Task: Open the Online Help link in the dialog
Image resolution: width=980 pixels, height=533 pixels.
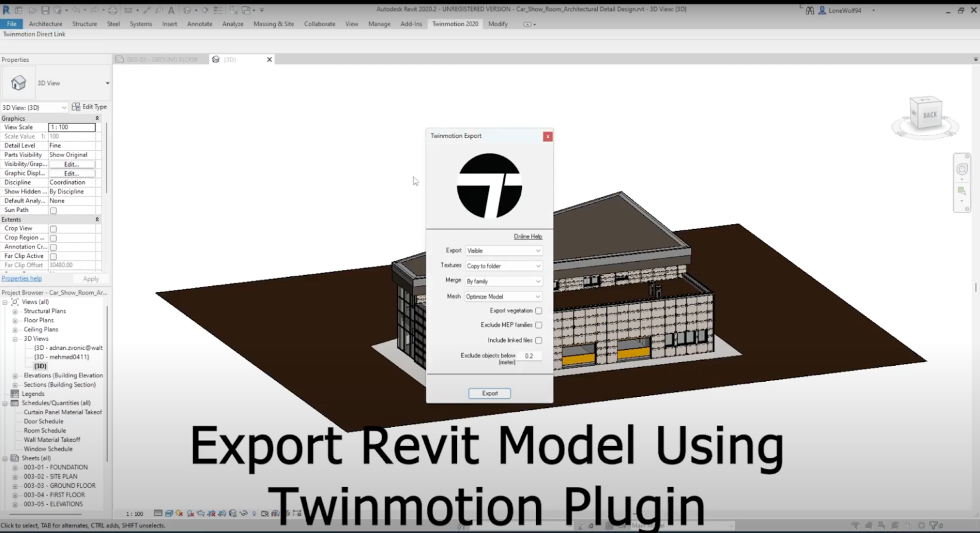Action: click(528, 236)
